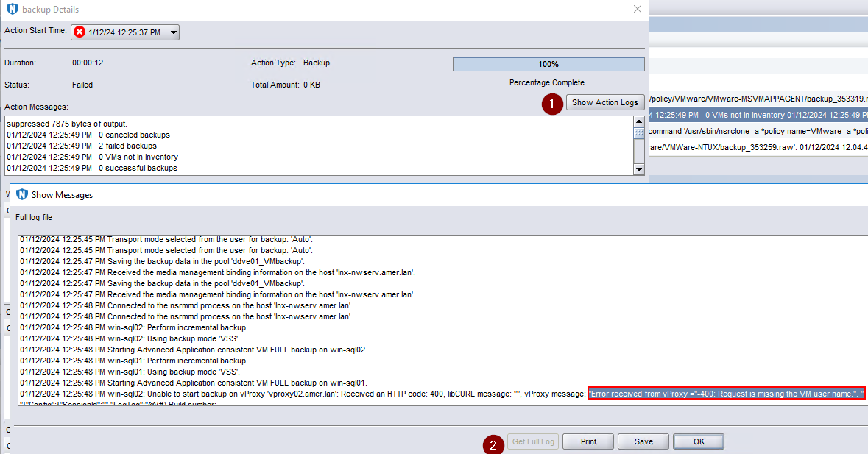868x454 pixels.
Task: Click the 100% Percentage Complete progress bar
Action: 549,63
